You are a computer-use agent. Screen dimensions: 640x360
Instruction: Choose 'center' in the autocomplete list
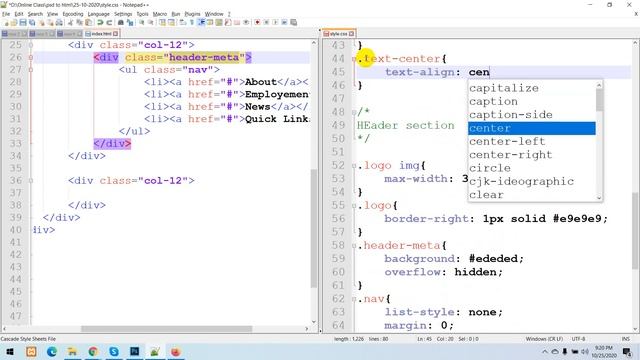pos(532,128)
